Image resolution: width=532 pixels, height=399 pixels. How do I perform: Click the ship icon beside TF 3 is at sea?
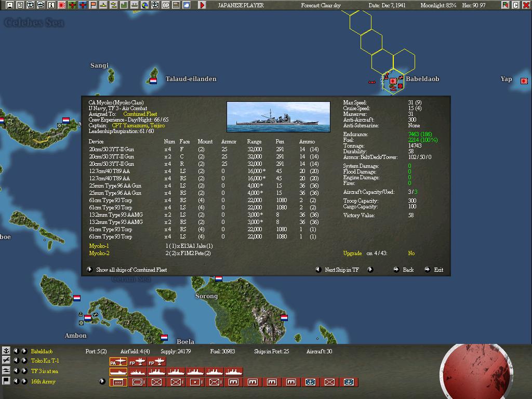tap(6, 371)
